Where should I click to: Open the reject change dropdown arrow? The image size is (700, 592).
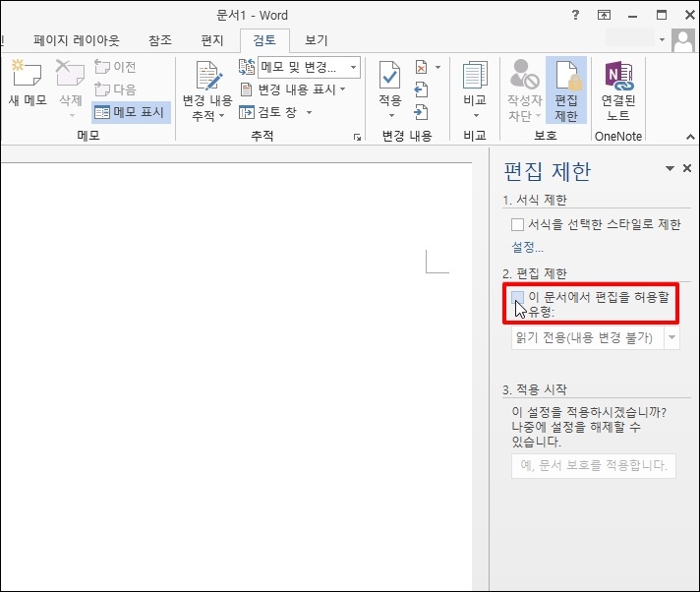[x=437, y=68]
